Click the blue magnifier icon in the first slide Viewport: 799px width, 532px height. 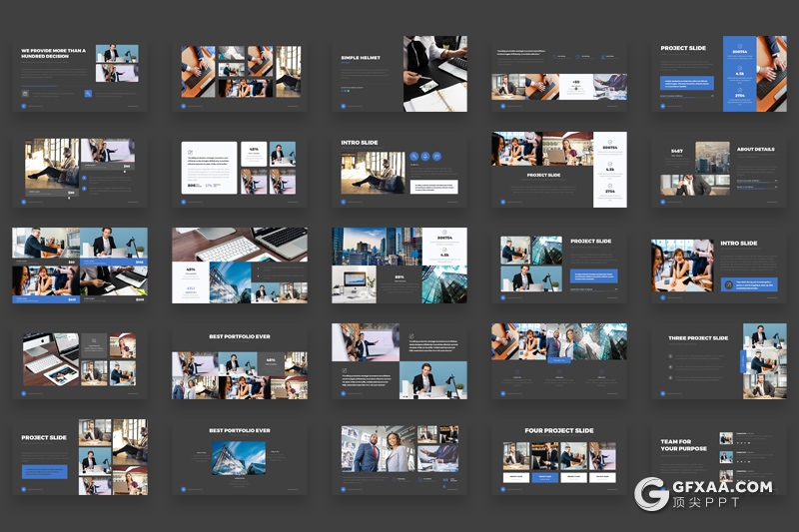tap(88, 94)
